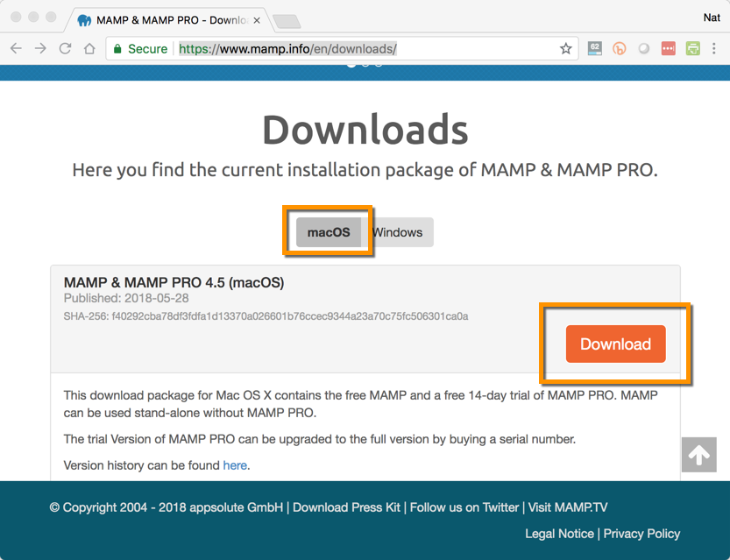This screenshot has width=730, height=560.
Task: Open the red dots password extension
Action: [x=668, y=48]
